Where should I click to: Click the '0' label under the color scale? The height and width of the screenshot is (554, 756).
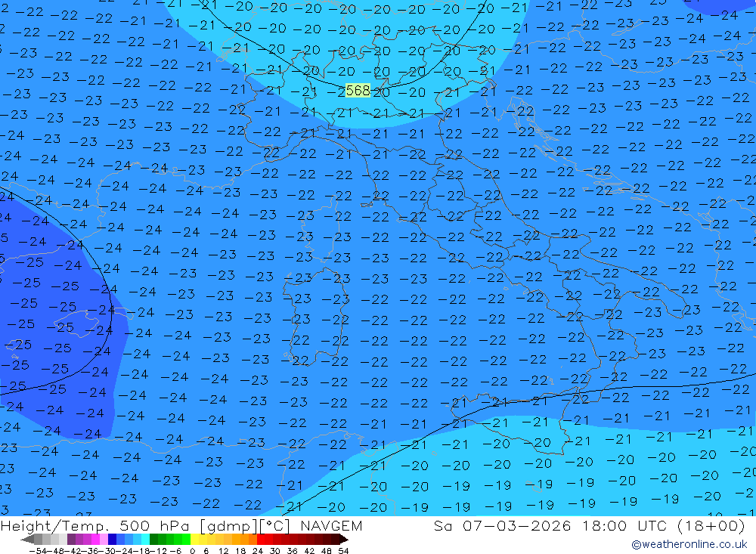coord(192,551)
